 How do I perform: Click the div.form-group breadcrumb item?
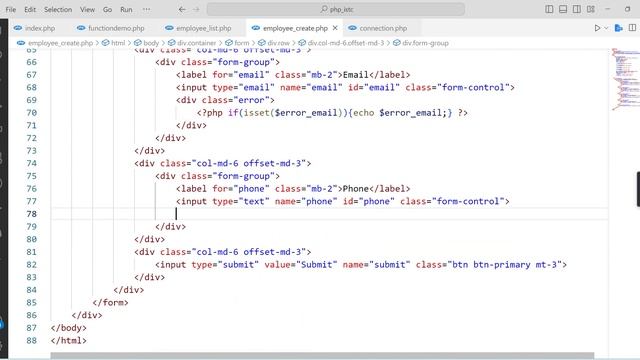coord(425,43)
